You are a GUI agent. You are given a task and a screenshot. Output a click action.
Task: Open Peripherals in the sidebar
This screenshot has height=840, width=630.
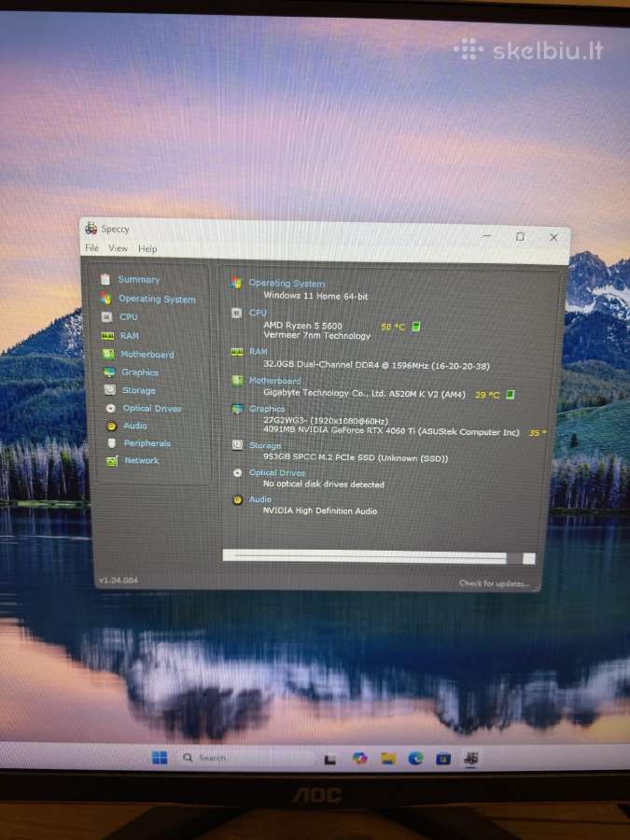click(x=147, y=443)
